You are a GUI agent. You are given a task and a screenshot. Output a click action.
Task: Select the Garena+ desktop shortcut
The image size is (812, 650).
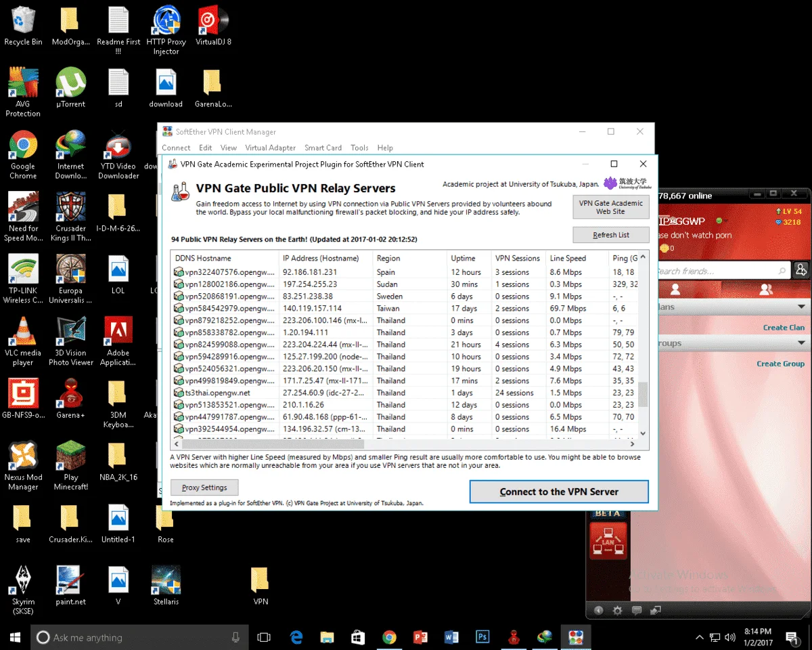[71, 399]
